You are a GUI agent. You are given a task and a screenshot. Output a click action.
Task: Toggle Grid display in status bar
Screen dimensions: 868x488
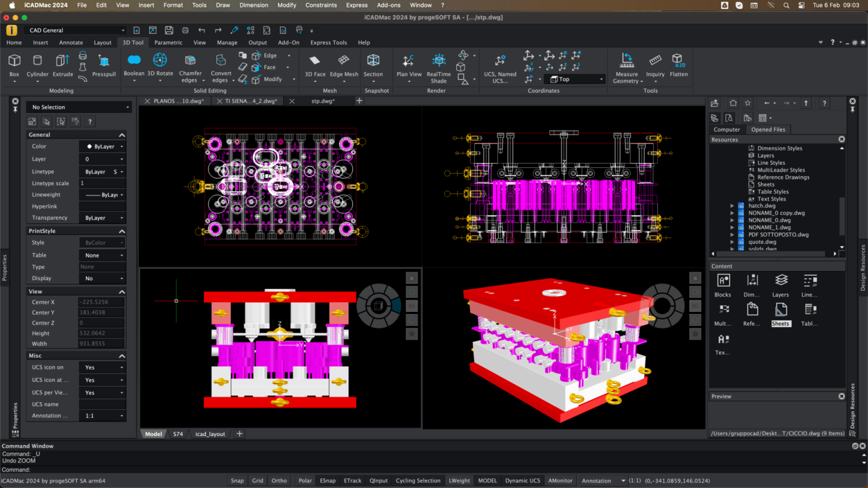[258, 481]
